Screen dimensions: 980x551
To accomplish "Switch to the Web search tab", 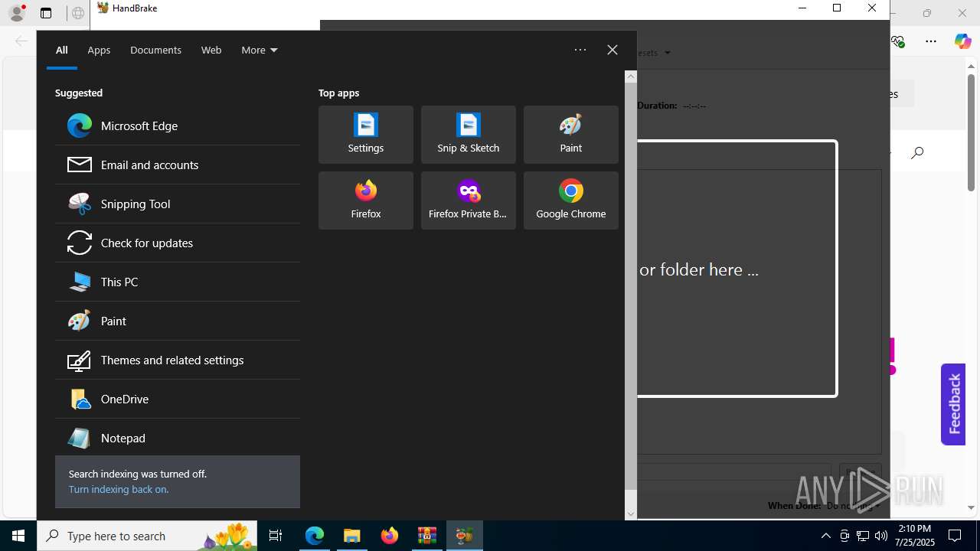I will click(x=211, y=51).
